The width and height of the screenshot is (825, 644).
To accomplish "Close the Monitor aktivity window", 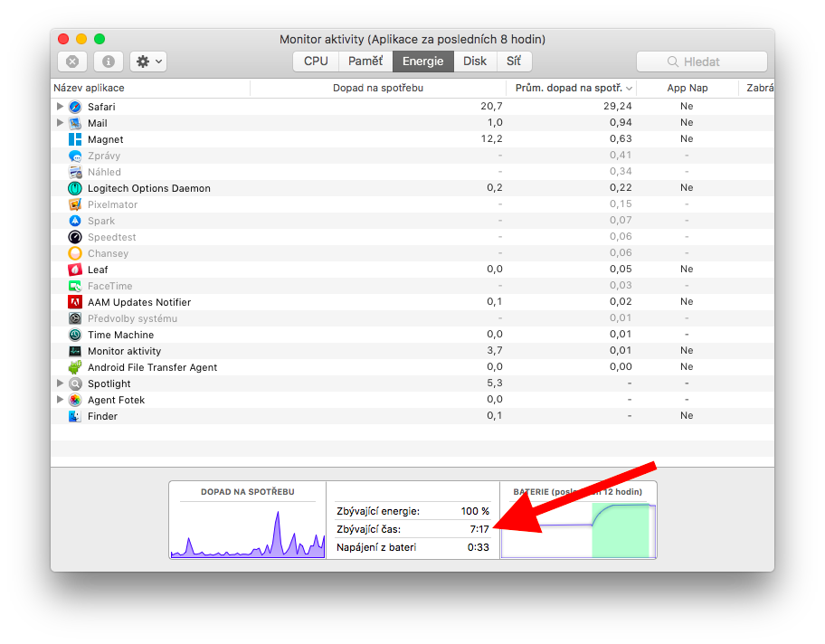I will [x=63, y=39].
